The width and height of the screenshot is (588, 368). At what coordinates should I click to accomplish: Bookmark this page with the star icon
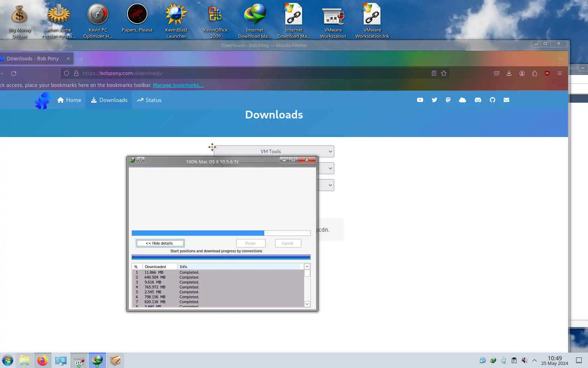tap(444, 73)
